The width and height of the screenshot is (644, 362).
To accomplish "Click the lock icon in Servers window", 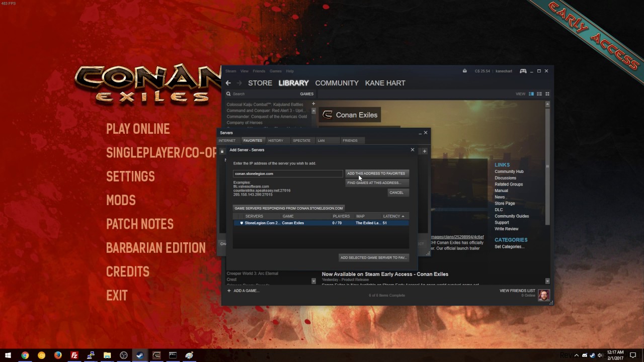I will [222, 151].
